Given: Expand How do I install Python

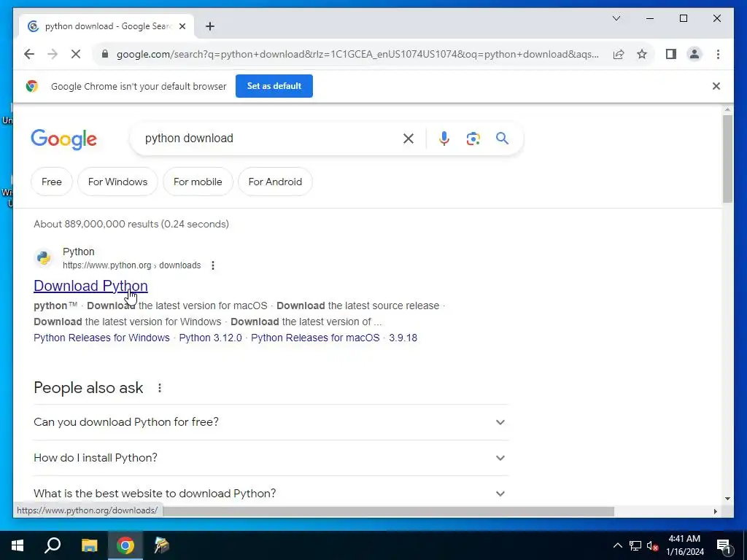Looking at the screenshot, I should pyautogui.click(x=271, y=458).
